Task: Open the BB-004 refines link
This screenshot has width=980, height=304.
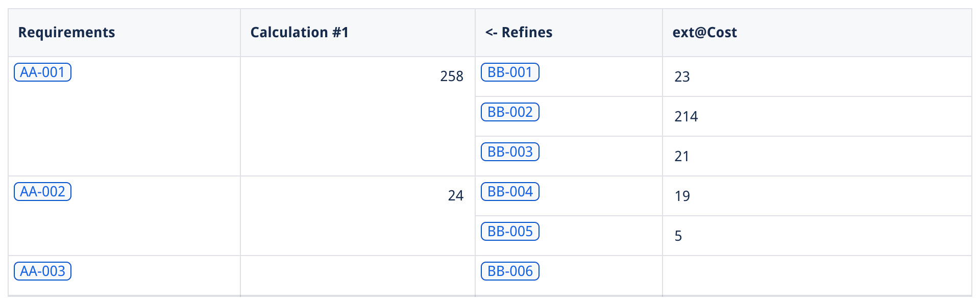Action: [510, 192]
